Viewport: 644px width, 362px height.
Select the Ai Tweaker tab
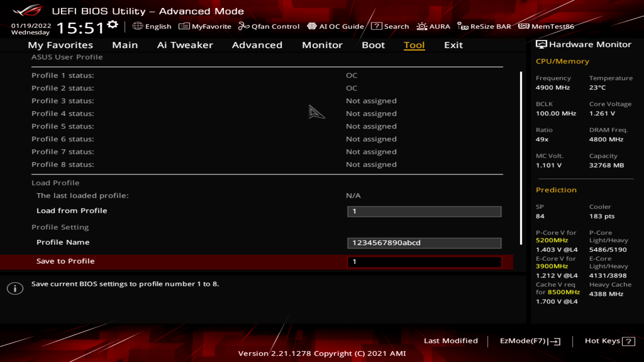[x=185, y=45]
